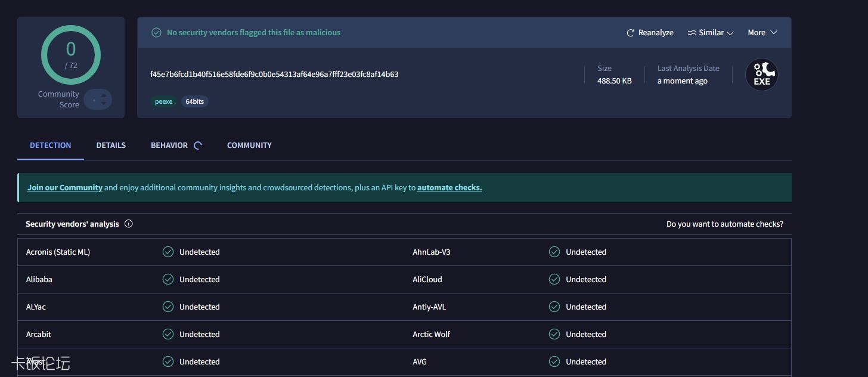
Task: Click the checkmark icon beside AVG's result
Action: coord(554,361)
